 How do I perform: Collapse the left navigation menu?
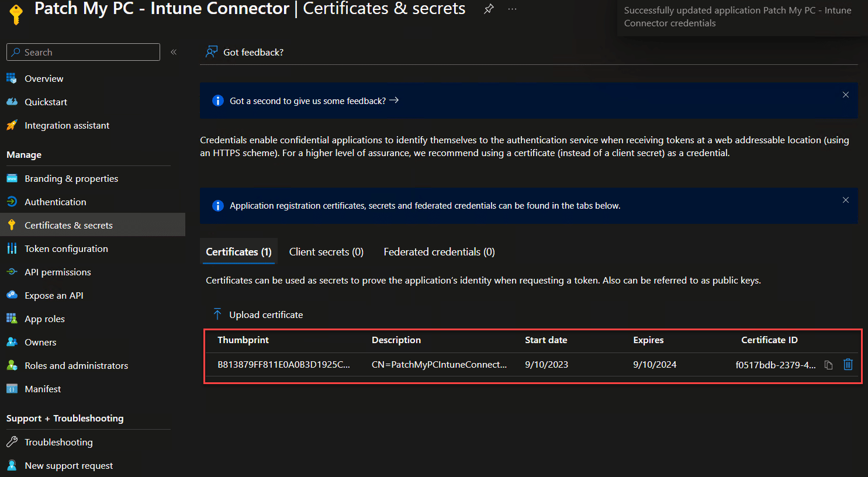coord(174,52)
